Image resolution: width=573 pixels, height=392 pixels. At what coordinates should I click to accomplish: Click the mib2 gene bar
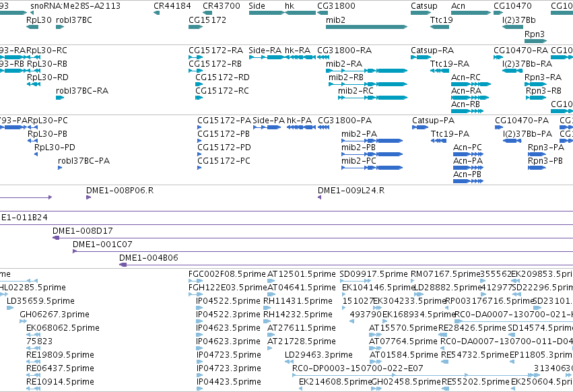coord(366,27)
